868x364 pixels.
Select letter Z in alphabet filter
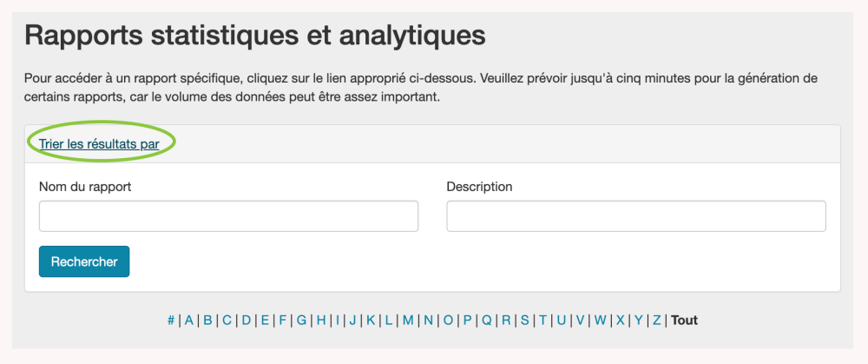[657, 320]
